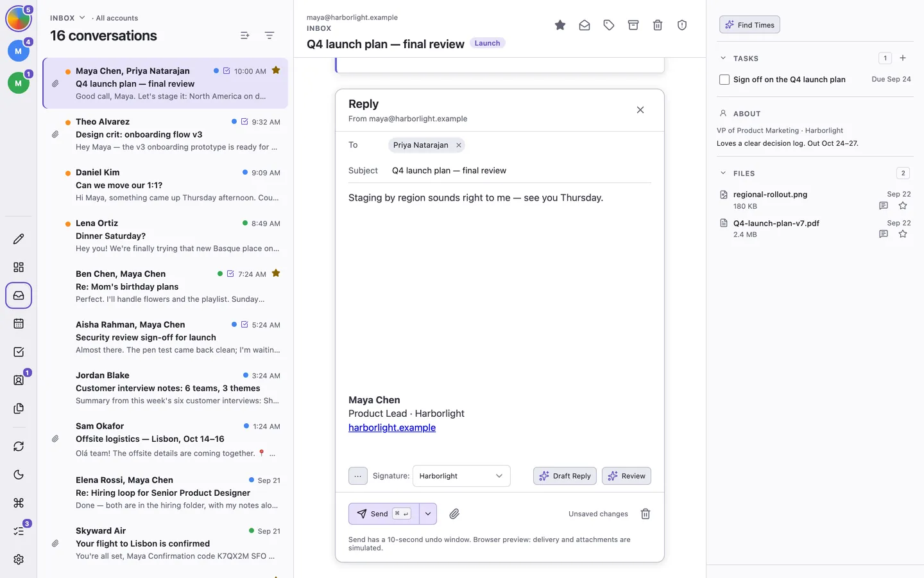Expand the quoted text ellipsis button
924x578 pixels.
click(358, 476)
